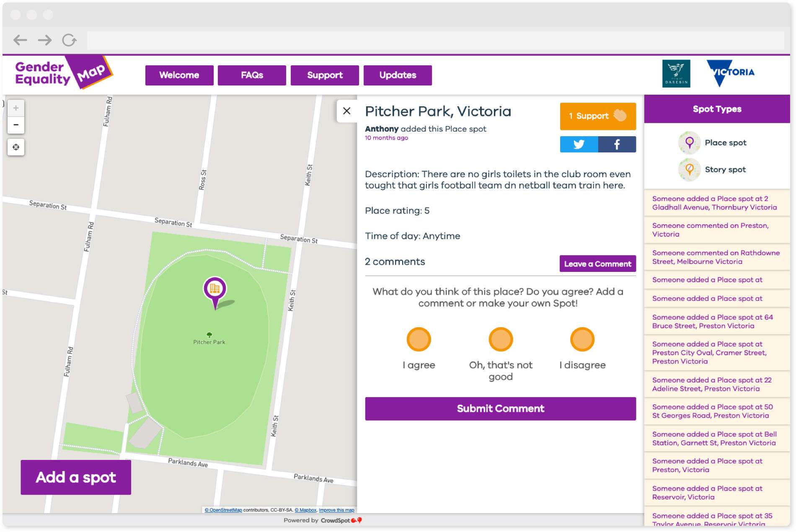Click the Darebin council logo
Image resolution: width=796 pixels, height=532 pixels.
click(x=676, y=74)
